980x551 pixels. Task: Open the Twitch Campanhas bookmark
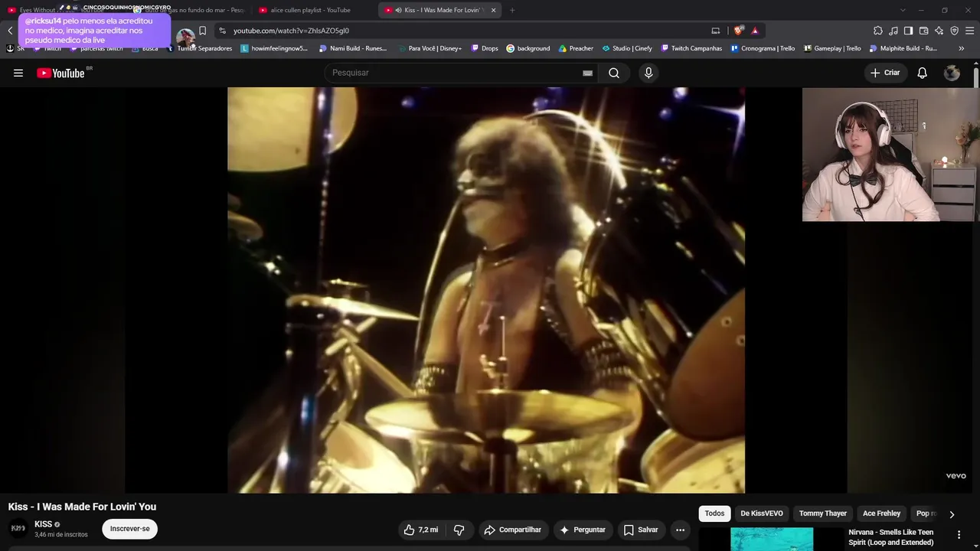(691, 48)
